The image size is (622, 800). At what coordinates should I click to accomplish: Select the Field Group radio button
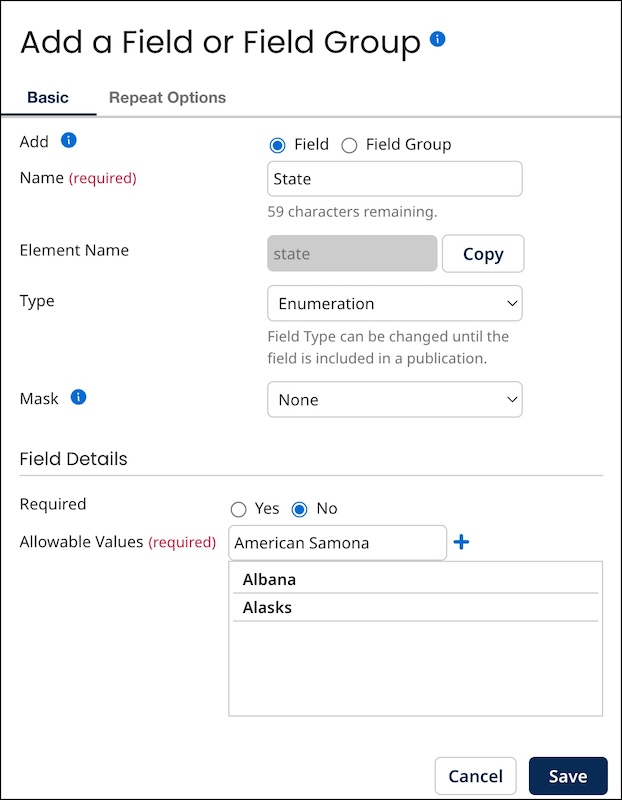349,145
